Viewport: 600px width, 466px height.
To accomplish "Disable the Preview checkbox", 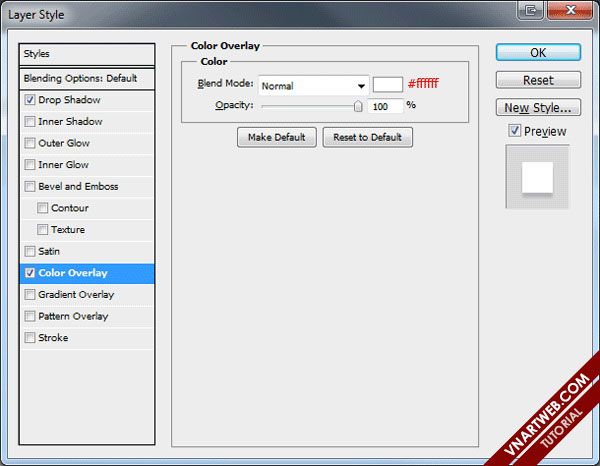I will (x=514, y=131).
